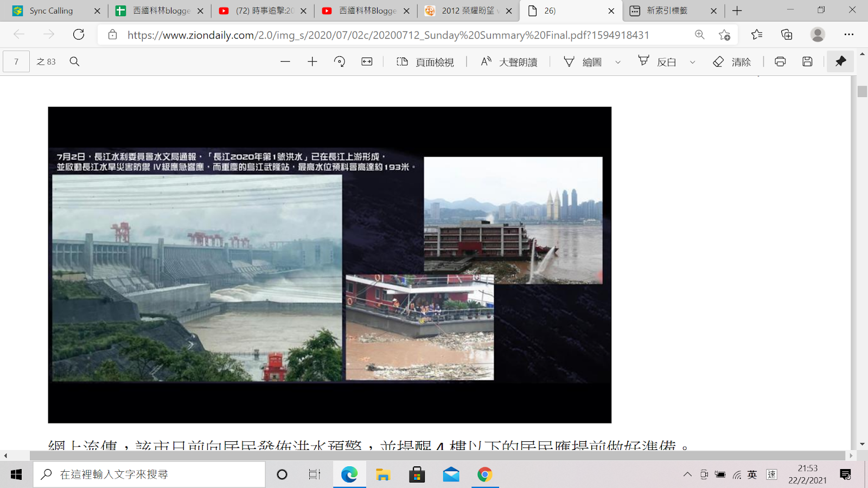Fit PDF to page width
This screenshot has width=868, height=488.
click(367, 62)
